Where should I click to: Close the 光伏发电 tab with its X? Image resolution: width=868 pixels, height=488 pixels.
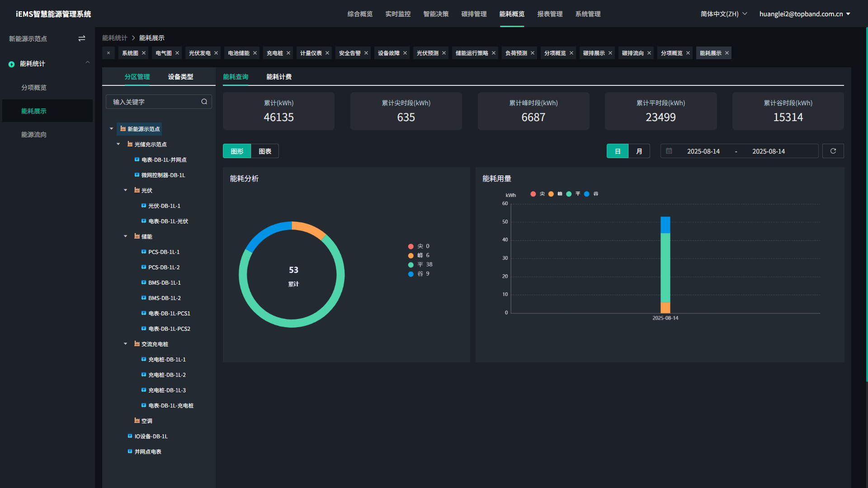pyautogui.click(x=216, y=53)
